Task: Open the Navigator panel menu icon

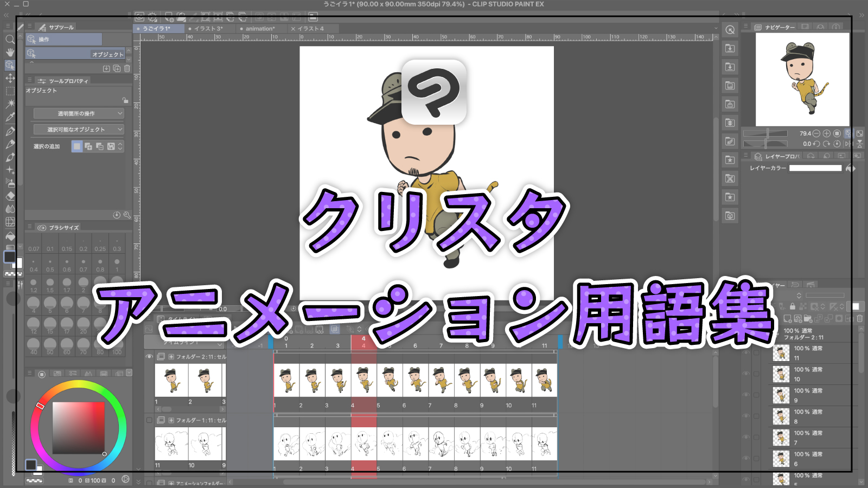Action: click(x=746, y=26)
